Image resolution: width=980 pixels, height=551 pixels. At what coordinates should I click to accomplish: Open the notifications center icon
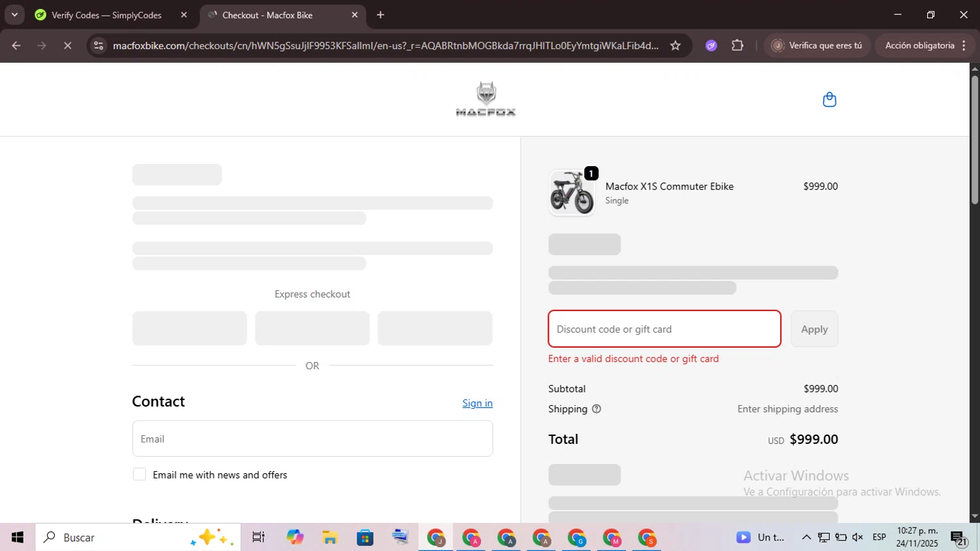[958, 539]
